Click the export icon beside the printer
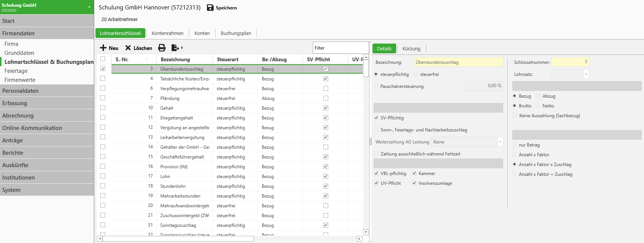This screenshot has width=644, height=243. pos(175,48)
